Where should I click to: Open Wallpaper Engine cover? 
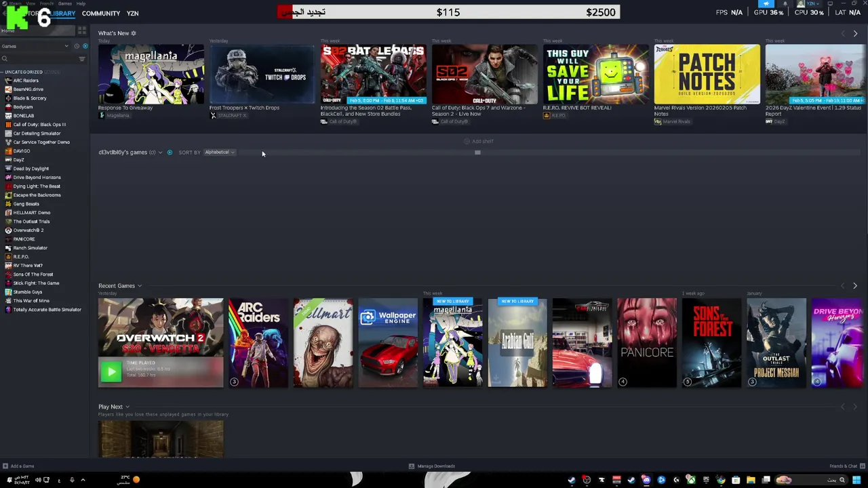(388, 343)
